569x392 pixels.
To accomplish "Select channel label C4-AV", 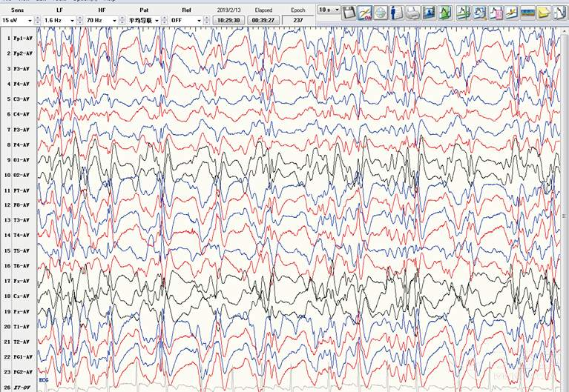I will coord(22,114).
